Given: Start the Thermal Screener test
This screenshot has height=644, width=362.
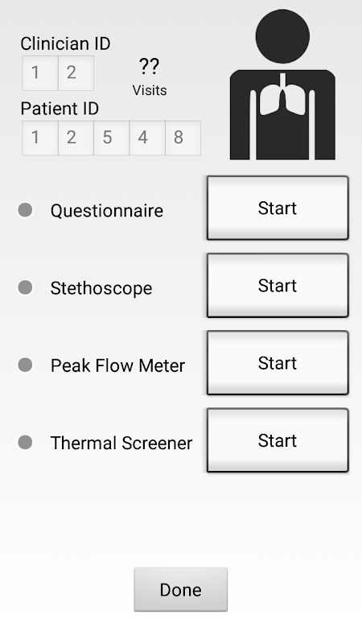Looking at the screenshot, I should click(278, 440).
